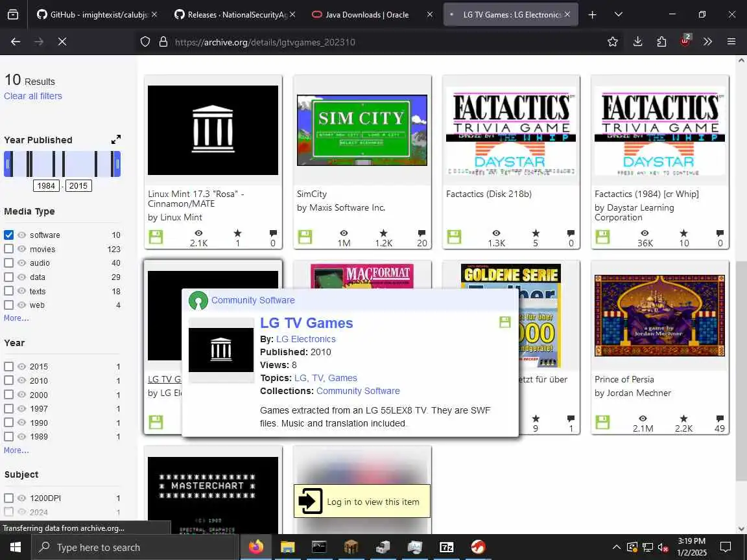Open LG Electronics creator link
Screen dimensions: 747x560
tap(306, 339)
